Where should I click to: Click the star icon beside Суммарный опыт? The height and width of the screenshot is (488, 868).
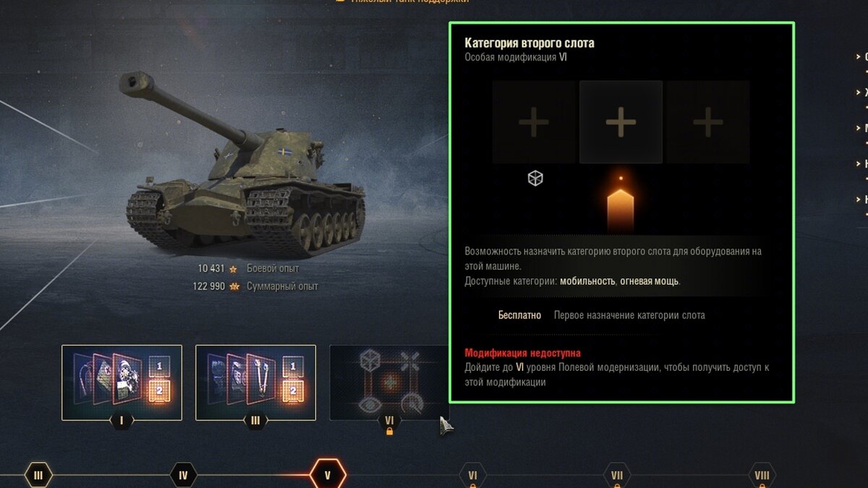[234, 286]
